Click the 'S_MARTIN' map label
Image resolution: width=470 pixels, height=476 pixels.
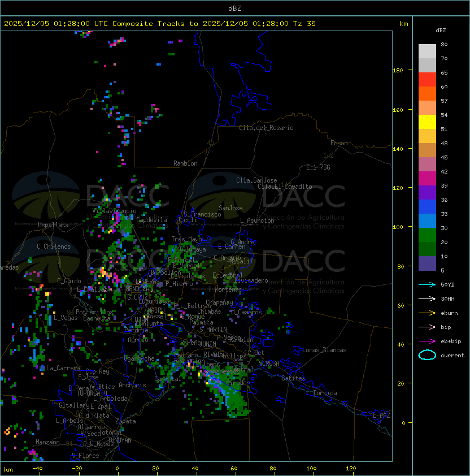click(214, 330)
